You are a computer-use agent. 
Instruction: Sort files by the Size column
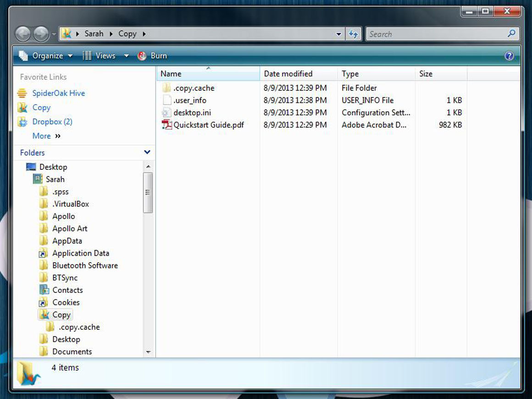click(426, 73)
